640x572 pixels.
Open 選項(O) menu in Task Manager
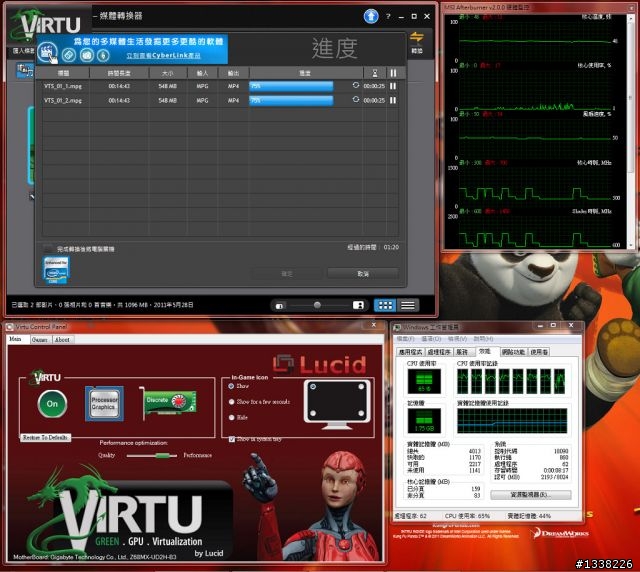431,339
